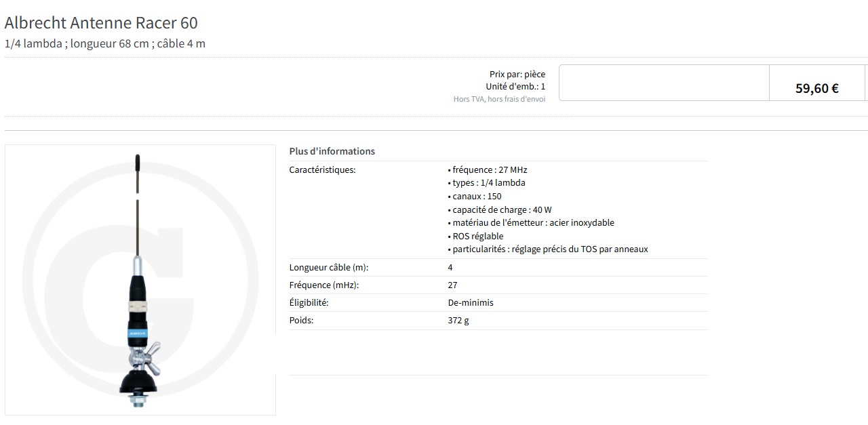Click the 'Fréquence (mHz):' label
Image resolution: width=868 pixels, height=425 pixels.
(x=324, y=285)
